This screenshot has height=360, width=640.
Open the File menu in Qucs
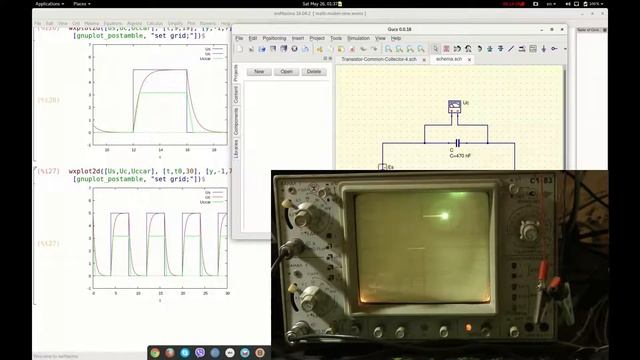tap(239, 38)
